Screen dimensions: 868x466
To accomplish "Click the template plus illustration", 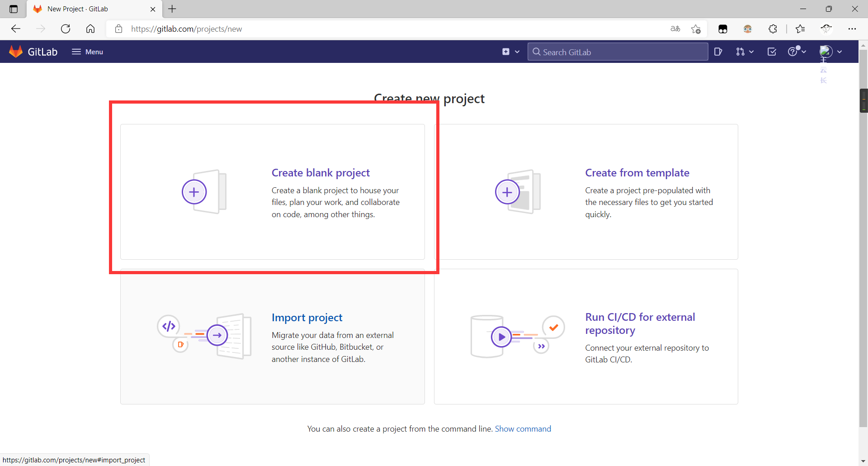I will 518,192.
